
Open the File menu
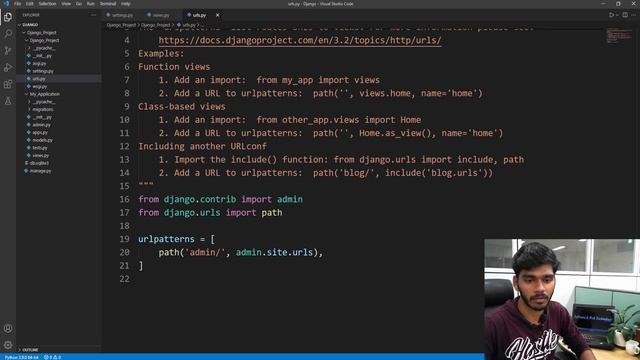coord(18,4)
